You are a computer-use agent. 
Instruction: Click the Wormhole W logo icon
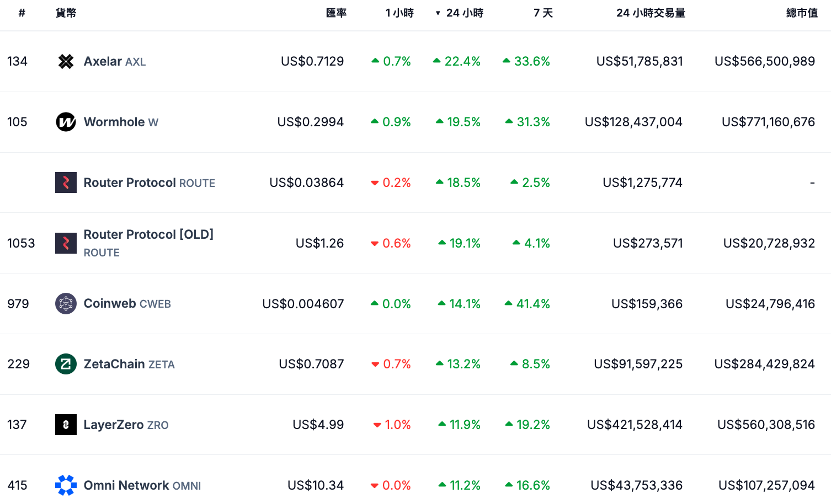pos(66,122)
